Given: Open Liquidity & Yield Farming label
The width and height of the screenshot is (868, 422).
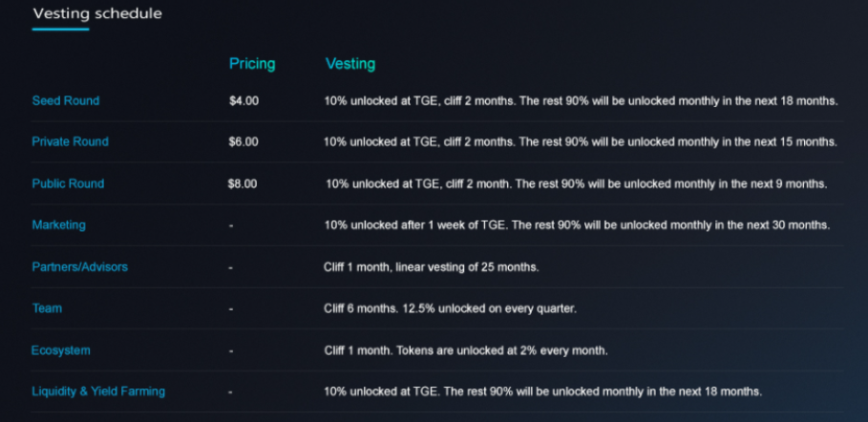Looking at the screenshot, I should (x=98, y=391).
